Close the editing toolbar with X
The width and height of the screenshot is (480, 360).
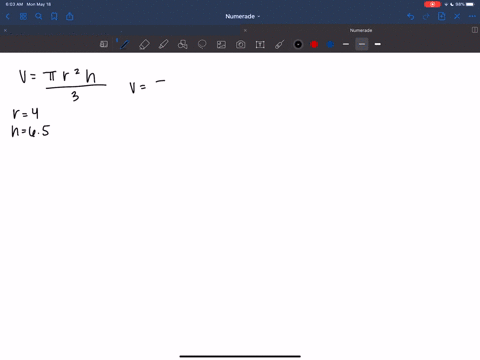(x=457, y=16)
